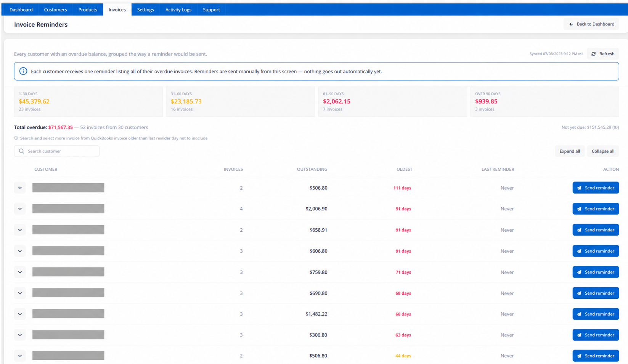Viewport: 628px width, 364px height.
Task: Expand the customer row with $306.80 outstanding
Action: [20, 335]
